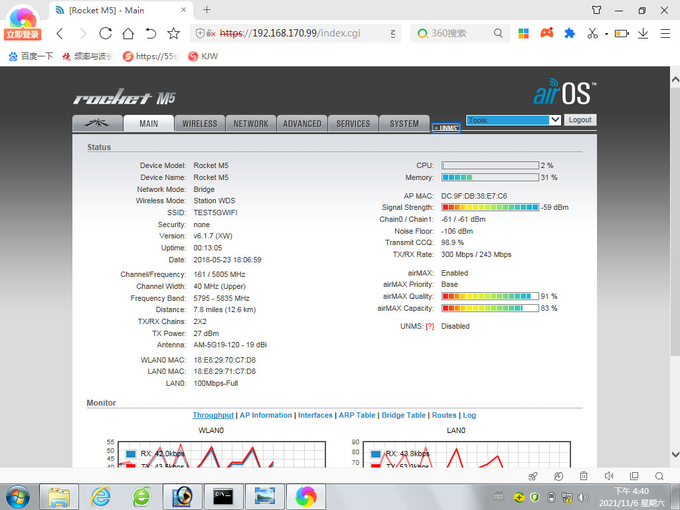Screen dimensions: 680x510
Task: Open the command prompt taskbar icon
Action: click(x=223, y=497)
